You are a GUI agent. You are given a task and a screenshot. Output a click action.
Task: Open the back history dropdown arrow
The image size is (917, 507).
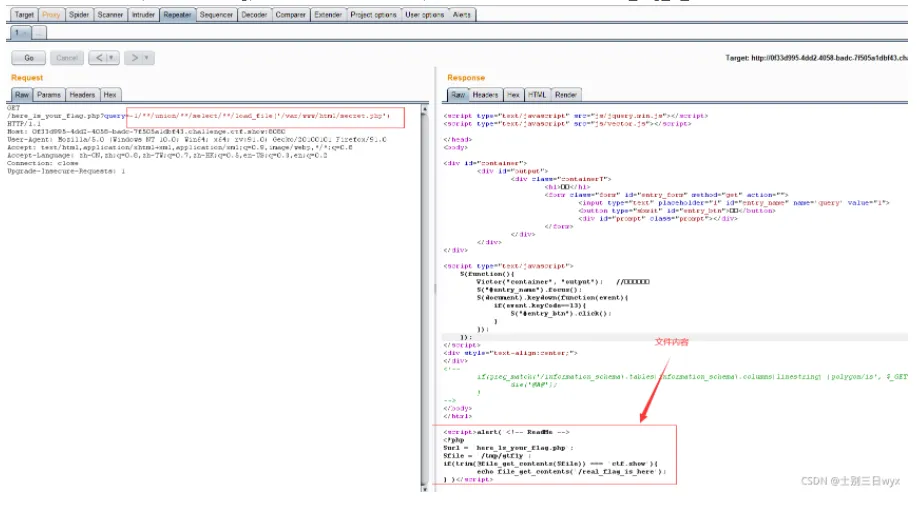112,58
